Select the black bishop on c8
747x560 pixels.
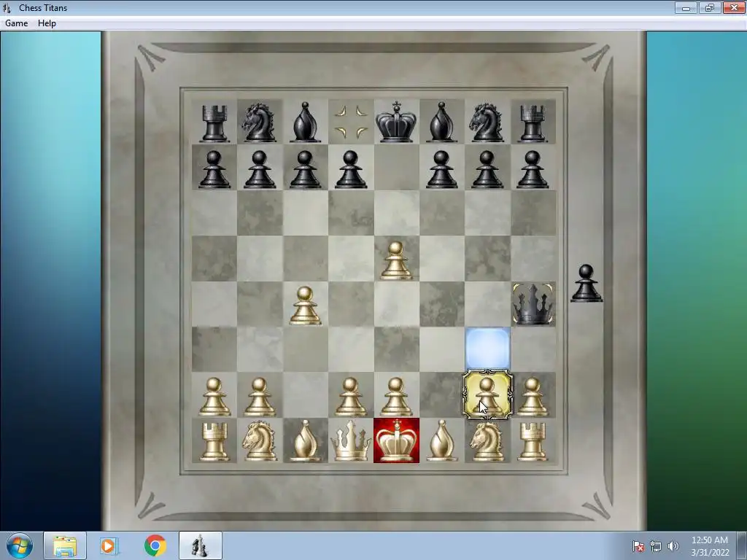tap(305, 122)
